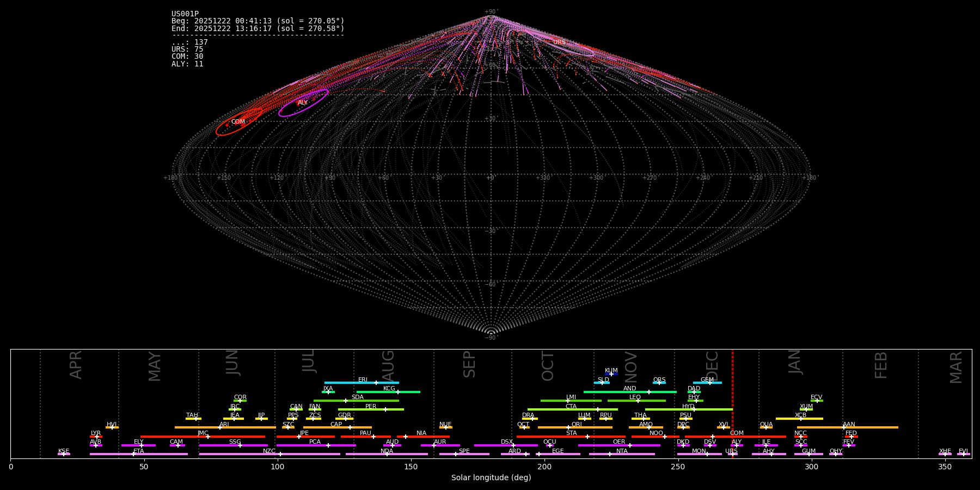Select the URS radiant ellipse on sky map
980x490 pixels.
click(559, 42)
